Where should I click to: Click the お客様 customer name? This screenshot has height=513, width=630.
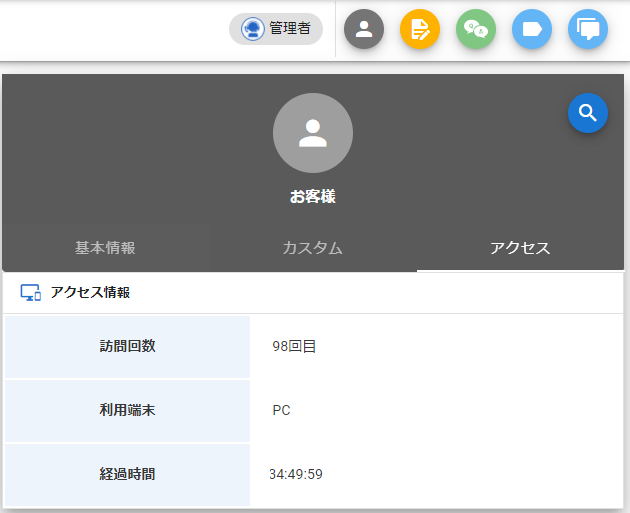(313, 197)
